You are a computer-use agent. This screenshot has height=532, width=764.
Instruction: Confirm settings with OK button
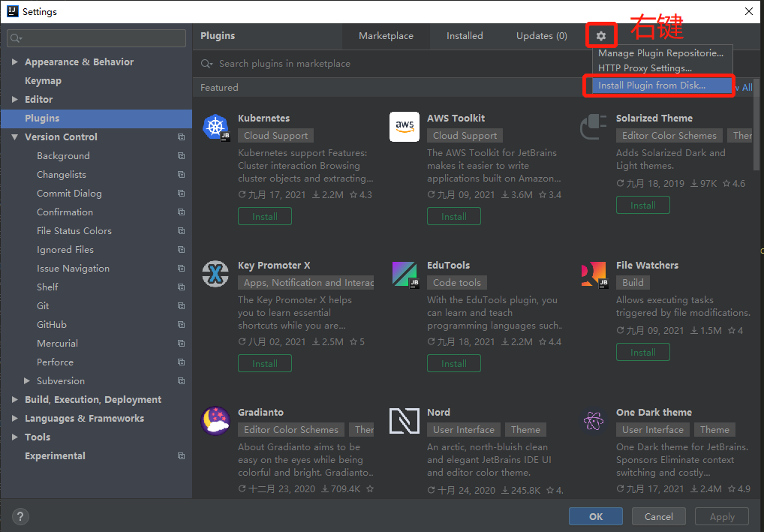click(596, 516)
